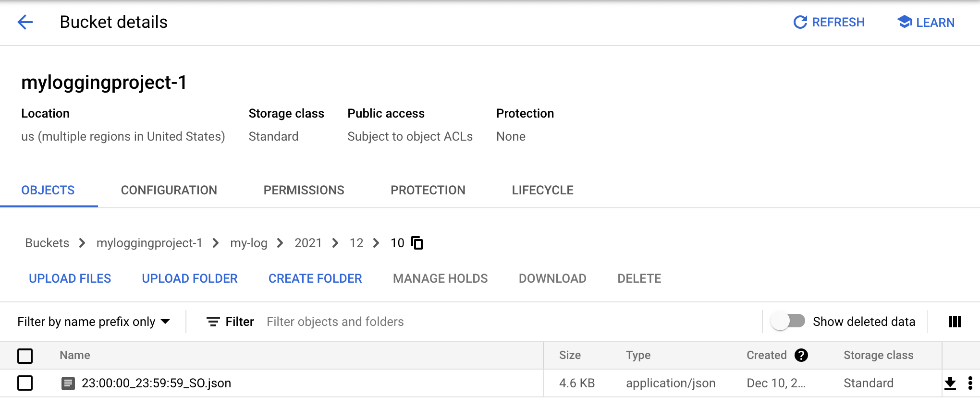Screen dimensions: 980x407
Task: Open the Lifecycle tab
Action: coord(542,190)
